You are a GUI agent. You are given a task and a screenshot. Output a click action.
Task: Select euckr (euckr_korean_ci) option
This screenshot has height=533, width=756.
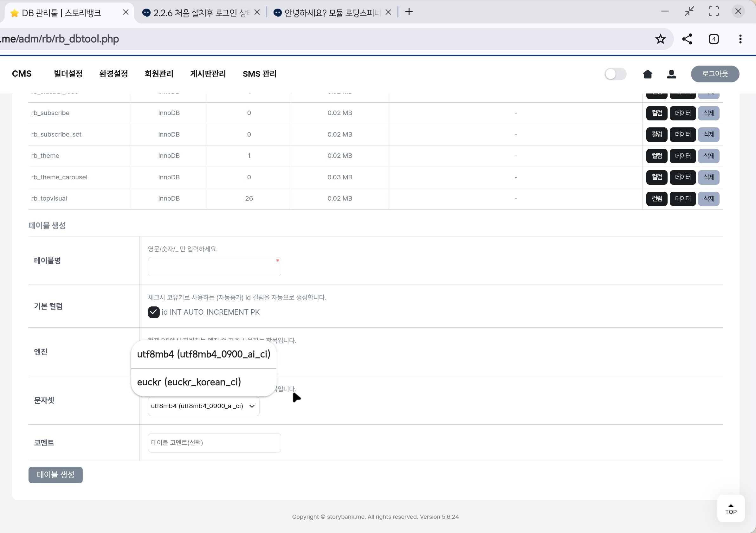189,382
